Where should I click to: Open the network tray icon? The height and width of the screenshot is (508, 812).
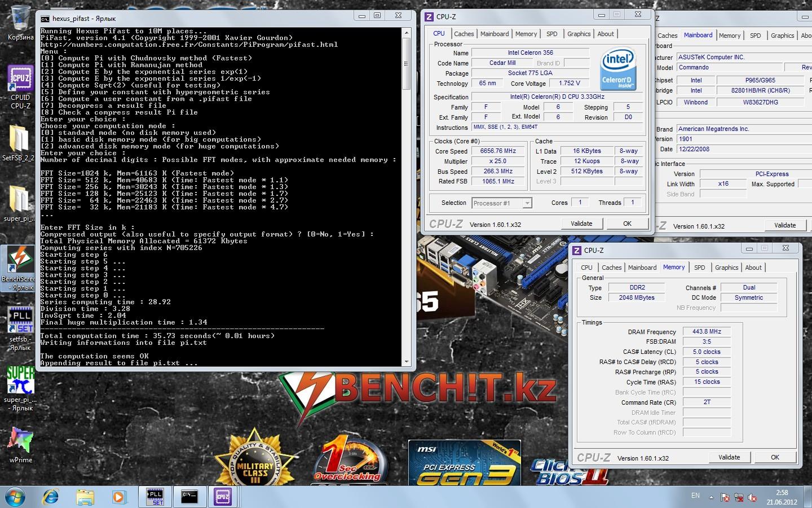tap(739, 498)
